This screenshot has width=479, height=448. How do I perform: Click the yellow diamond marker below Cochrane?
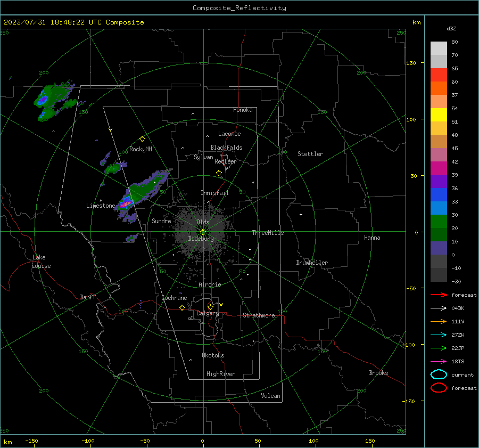tap(183, 308)
